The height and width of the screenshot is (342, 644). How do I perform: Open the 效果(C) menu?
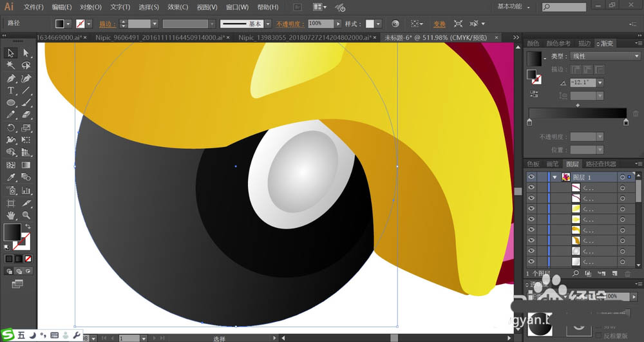coord(177,7)
